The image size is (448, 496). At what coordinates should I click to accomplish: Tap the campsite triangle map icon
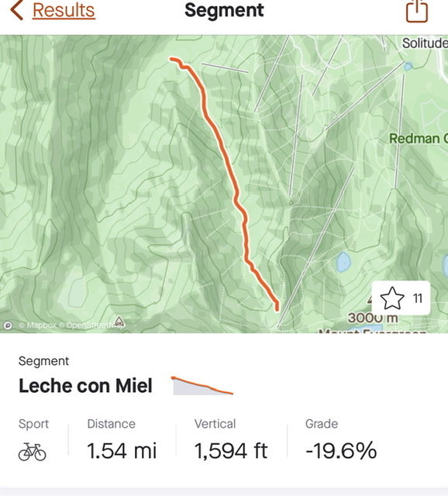click(x=119, y=322)
